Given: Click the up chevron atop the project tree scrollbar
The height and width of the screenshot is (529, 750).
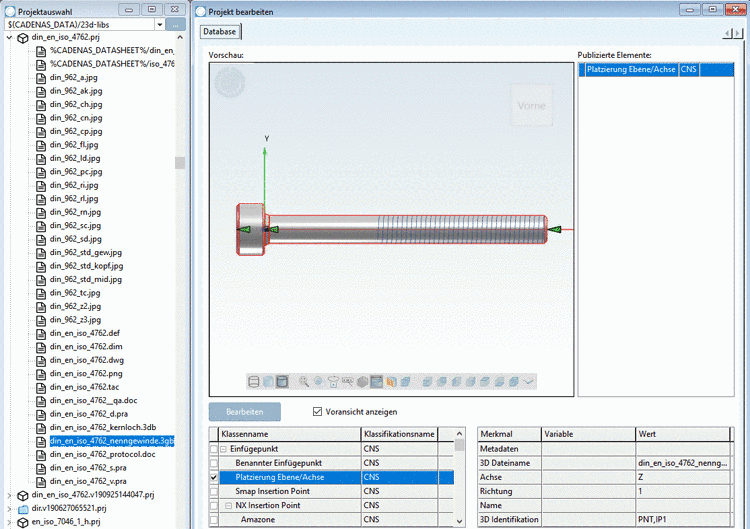Looking at the screenshot, I should pos(180,37).
